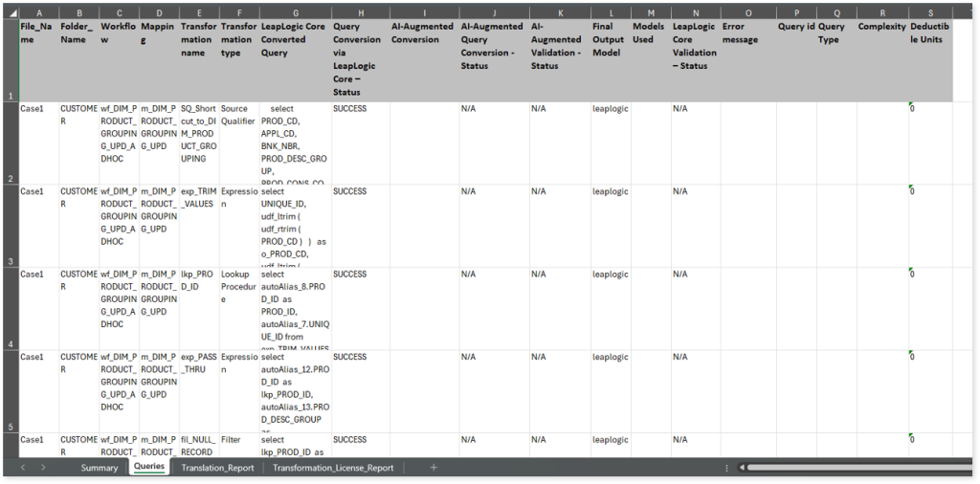The height and width of the screenshot is (484, 980).
Task: Click the add new sheet plus icon
Action: pyautogui.click(x=434, y=468)
